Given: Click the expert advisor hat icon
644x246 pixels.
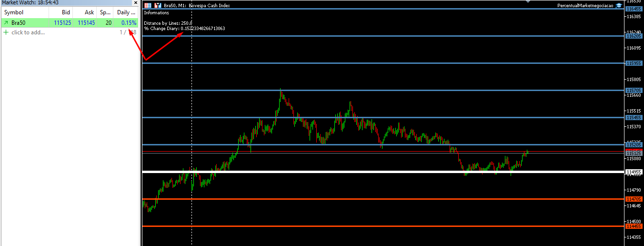Looking at the screenshot, I should [x=618, y=5].
